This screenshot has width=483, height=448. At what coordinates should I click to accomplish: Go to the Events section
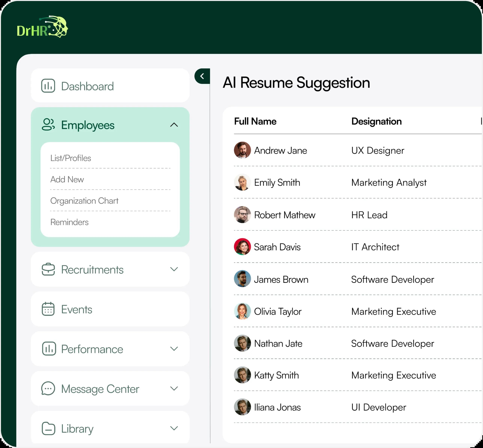coord(110,309)
